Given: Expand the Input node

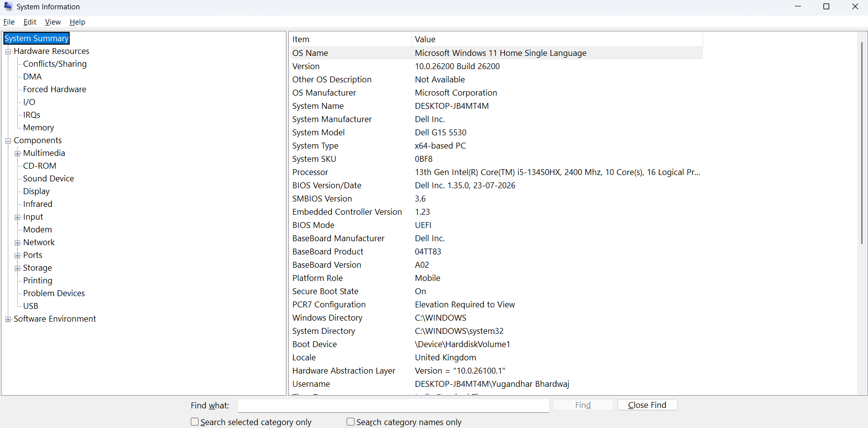Looking at the screenshot, I should [18, 217].
